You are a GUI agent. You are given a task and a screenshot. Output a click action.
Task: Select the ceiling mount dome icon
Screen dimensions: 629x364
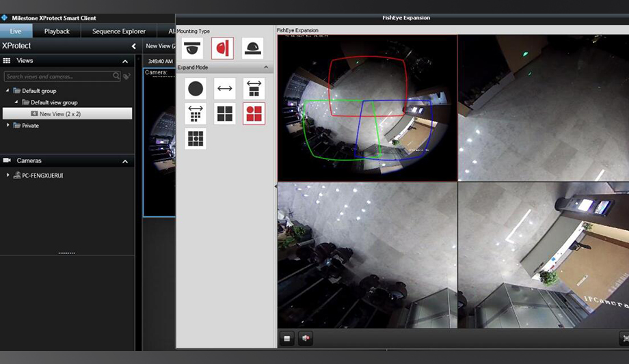pyautogui.click(x=193, y=48)
